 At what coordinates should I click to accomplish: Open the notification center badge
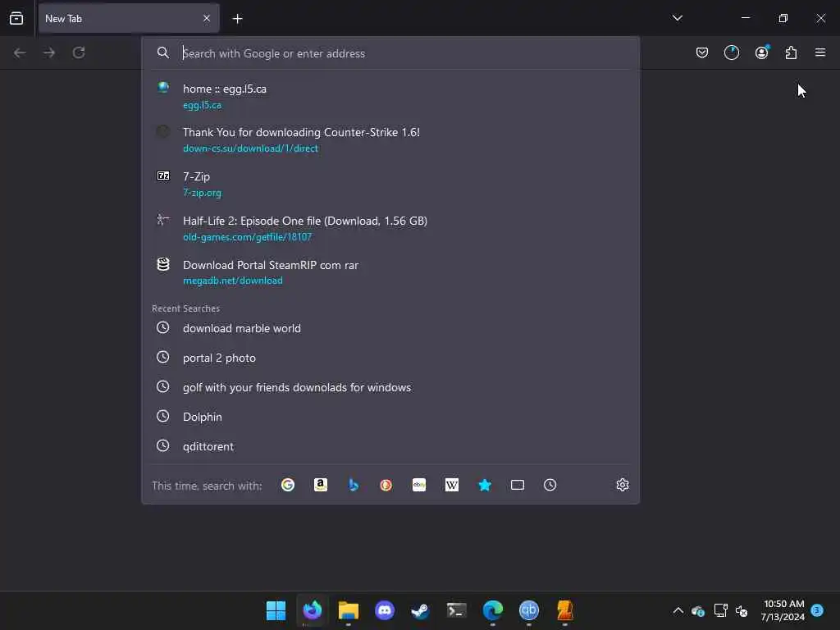coord(817,610)
